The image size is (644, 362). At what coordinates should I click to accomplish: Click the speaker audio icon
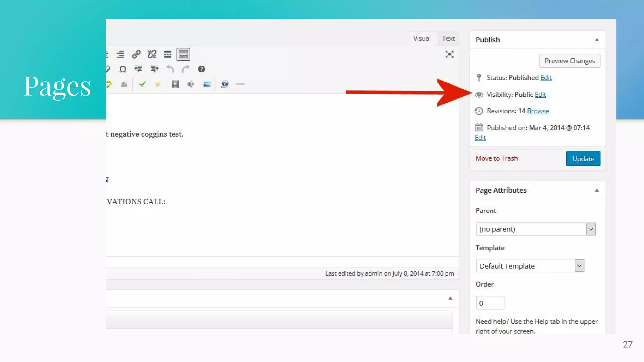pos(191,84)
